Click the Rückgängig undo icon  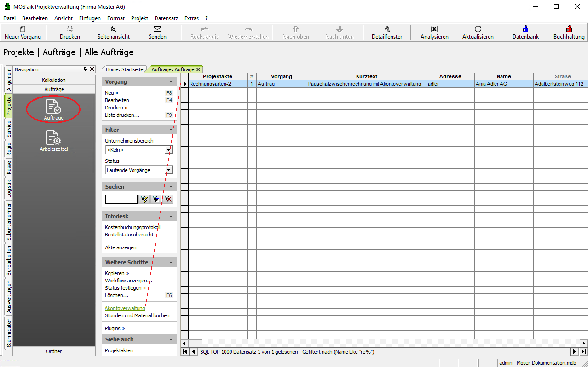(x=205, y=29)
